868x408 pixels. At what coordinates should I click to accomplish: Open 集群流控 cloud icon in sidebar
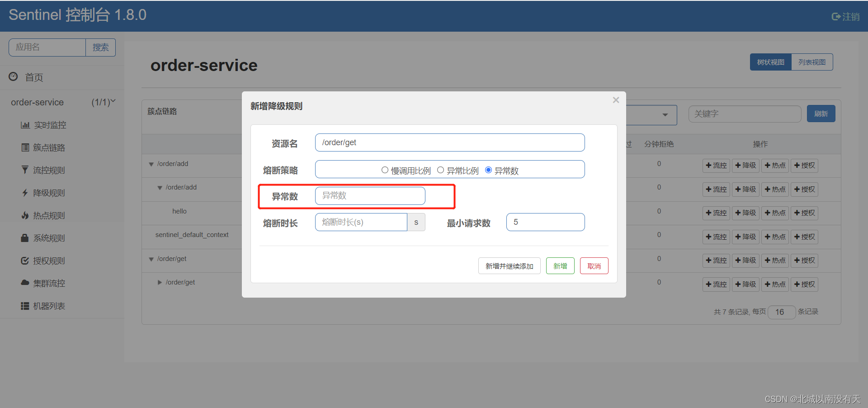coord(25,283)
